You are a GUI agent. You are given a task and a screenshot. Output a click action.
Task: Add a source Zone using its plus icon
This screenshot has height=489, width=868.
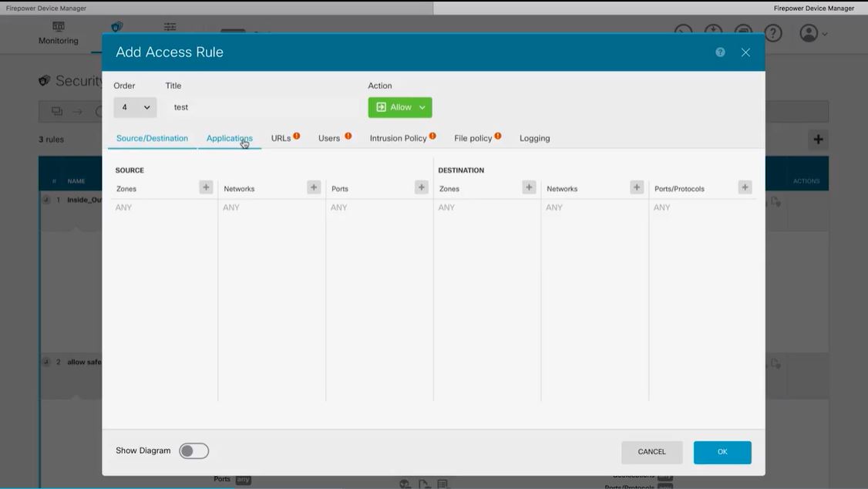(206, 187)
